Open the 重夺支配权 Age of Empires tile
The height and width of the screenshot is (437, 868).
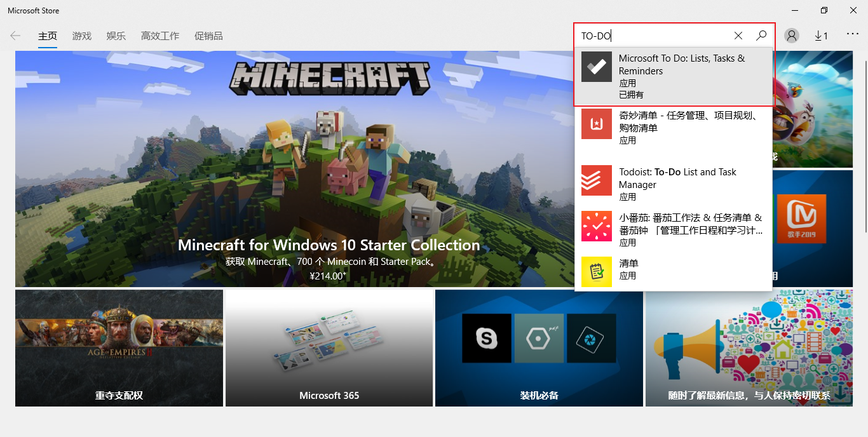tap(119, 348)
